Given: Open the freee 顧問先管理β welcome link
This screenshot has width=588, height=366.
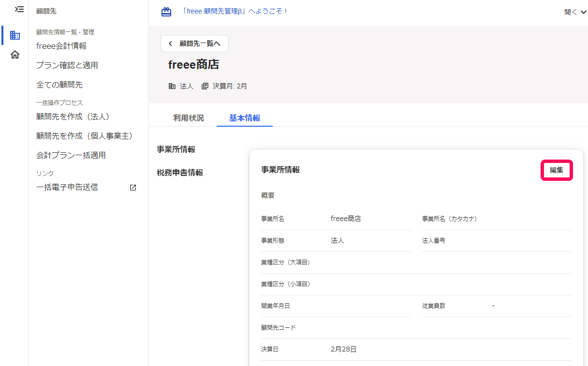Looking at the screenshot, I should tap(235, 12).
